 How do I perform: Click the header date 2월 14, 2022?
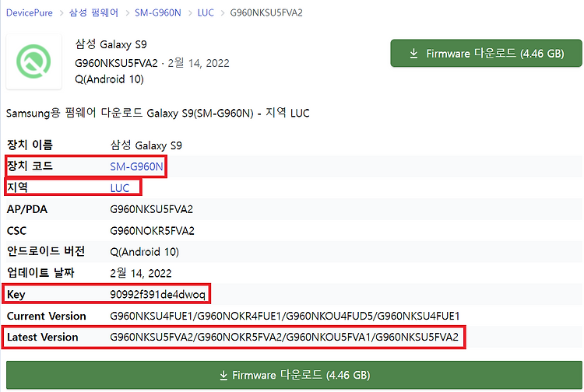point(199,63)
